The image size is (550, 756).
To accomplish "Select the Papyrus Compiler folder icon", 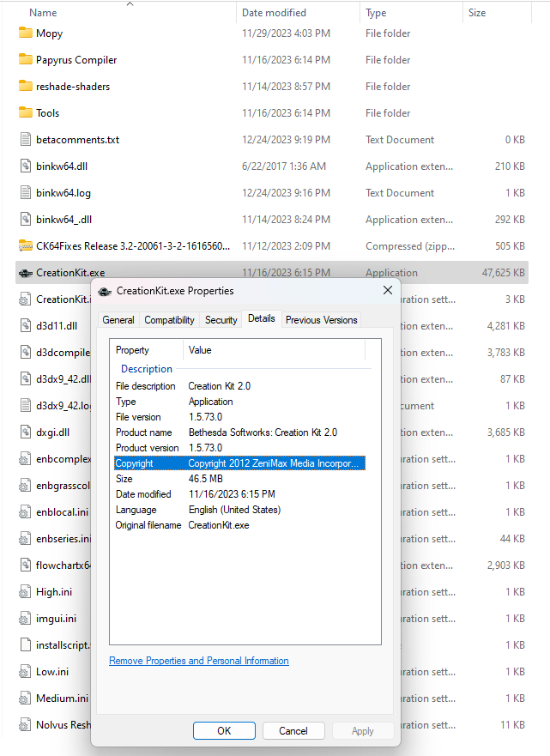I will (x=26, y=59).
